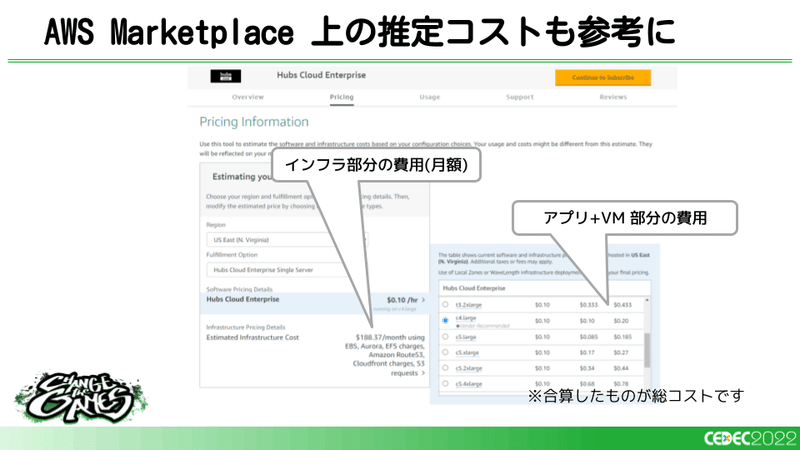Click the Pricing Information heading
Screen dimensions: 800x450
254,122
